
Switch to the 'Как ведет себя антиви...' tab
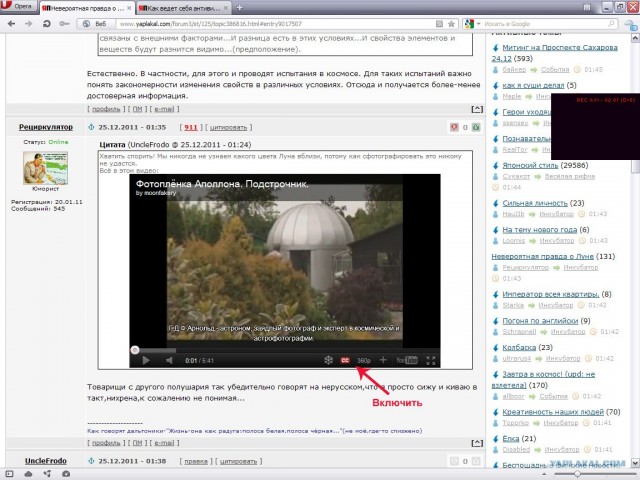(x=184, y=8)
